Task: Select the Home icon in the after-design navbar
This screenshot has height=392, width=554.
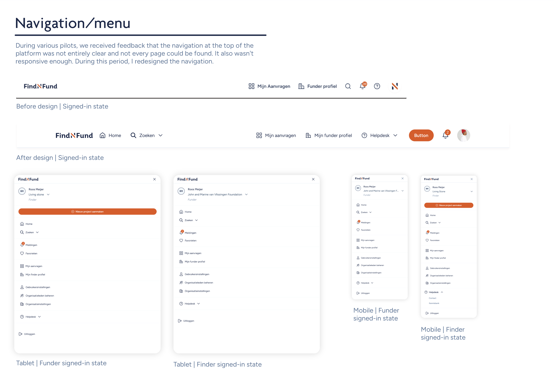Action: (102, 135)
